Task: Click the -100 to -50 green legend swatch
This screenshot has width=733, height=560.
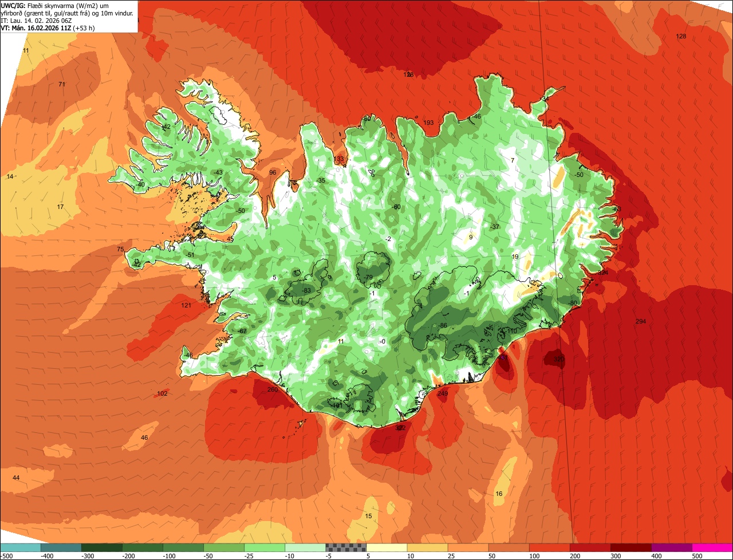Action: [x=183, y=547]
